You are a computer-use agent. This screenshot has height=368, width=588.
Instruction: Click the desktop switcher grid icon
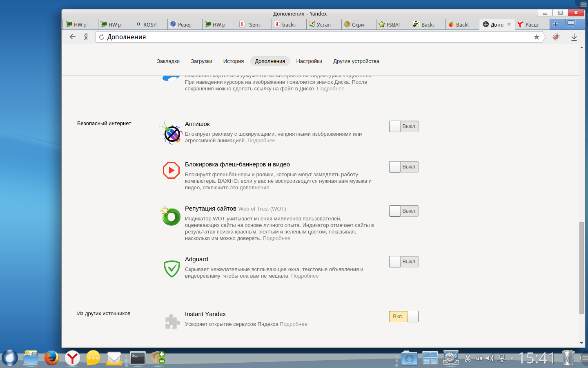point(430,358)
